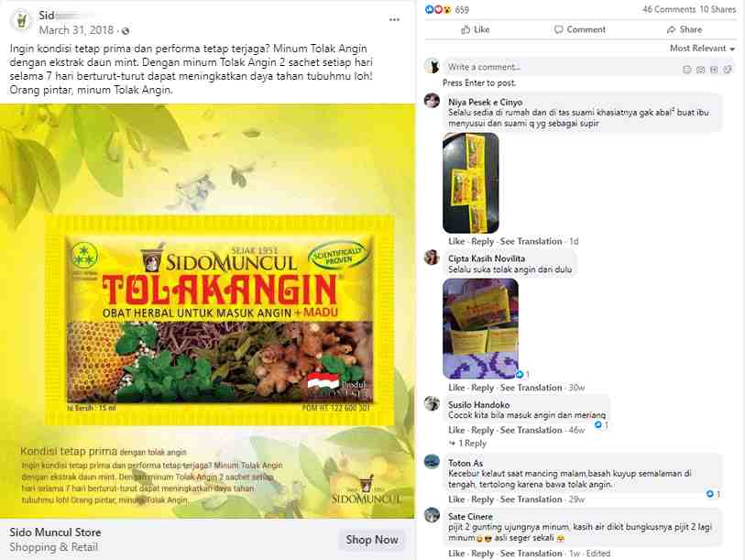Reply to Toton As's comment
The width and height of the screenshot is (745, 560).
(482, 500)
